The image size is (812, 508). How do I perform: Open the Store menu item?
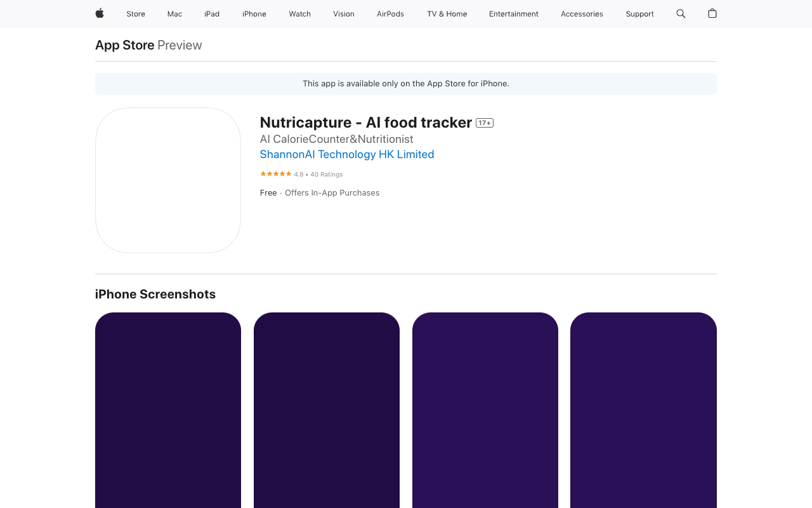(x=136, y=14)
